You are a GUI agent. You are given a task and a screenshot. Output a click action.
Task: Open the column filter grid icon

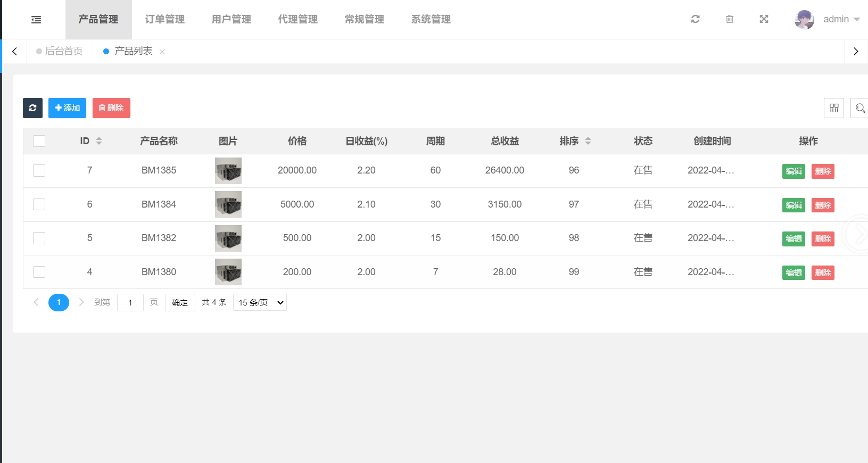point(833,108)
